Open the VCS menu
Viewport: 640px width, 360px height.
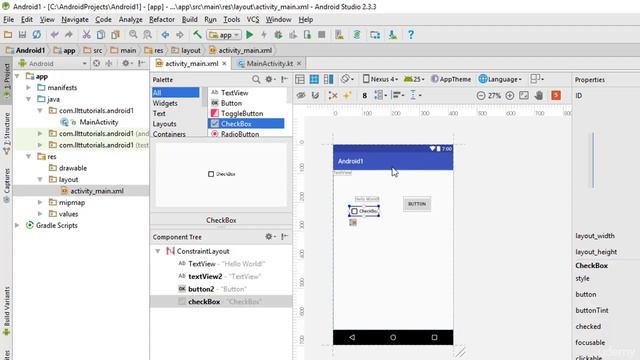click(253, 20)
